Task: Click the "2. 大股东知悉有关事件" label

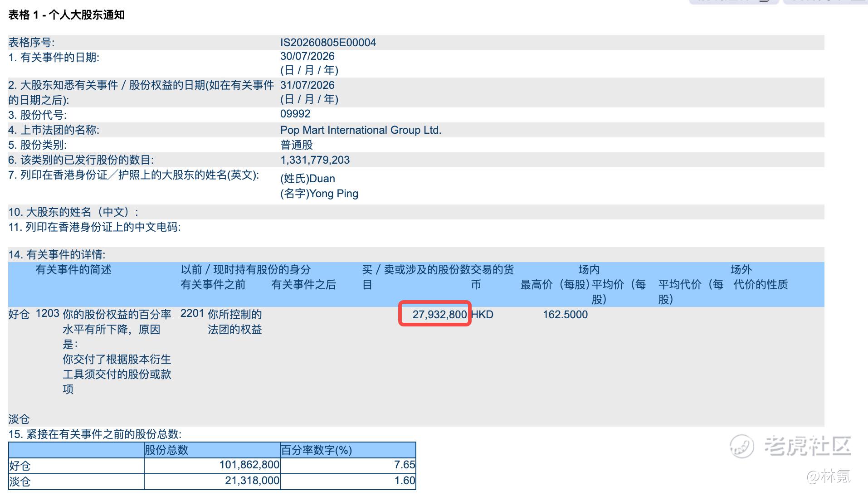Action: tap(141, 92)
